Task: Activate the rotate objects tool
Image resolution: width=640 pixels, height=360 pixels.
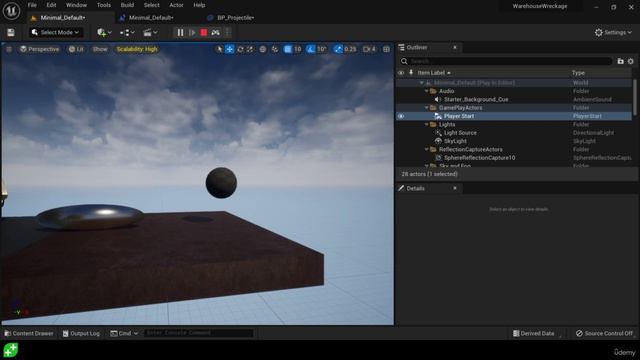Action: click(x=240, y=49)
